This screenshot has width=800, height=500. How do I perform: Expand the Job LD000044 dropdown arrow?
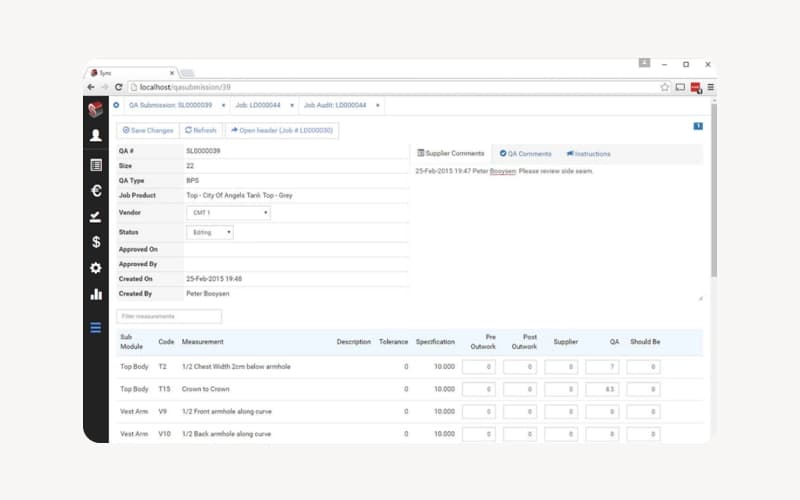(292, 106)
